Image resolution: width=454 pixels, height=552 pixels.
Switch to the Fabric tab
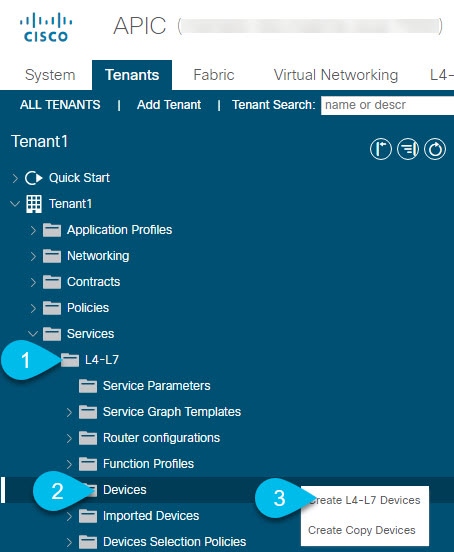click(x=214, y=75)
